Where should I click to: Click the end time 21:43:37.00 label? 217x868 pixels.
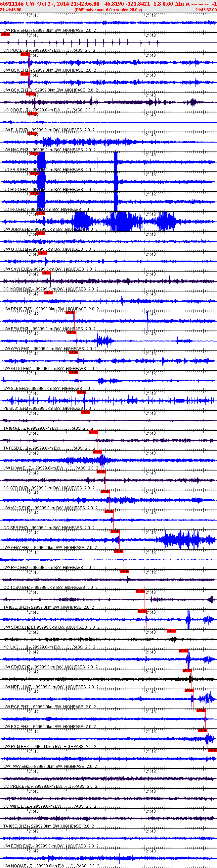click(205, 10)
